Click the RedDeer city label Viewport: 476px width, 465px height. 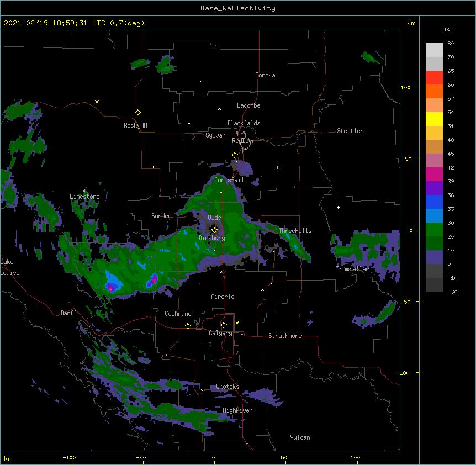point(243,141)
